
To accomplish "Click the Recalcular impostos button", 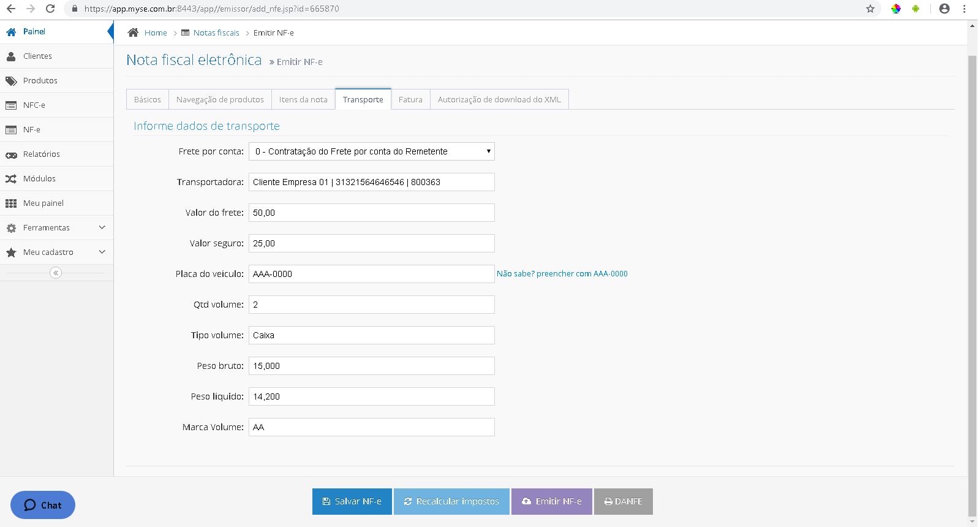I will [x=451, y=501].
